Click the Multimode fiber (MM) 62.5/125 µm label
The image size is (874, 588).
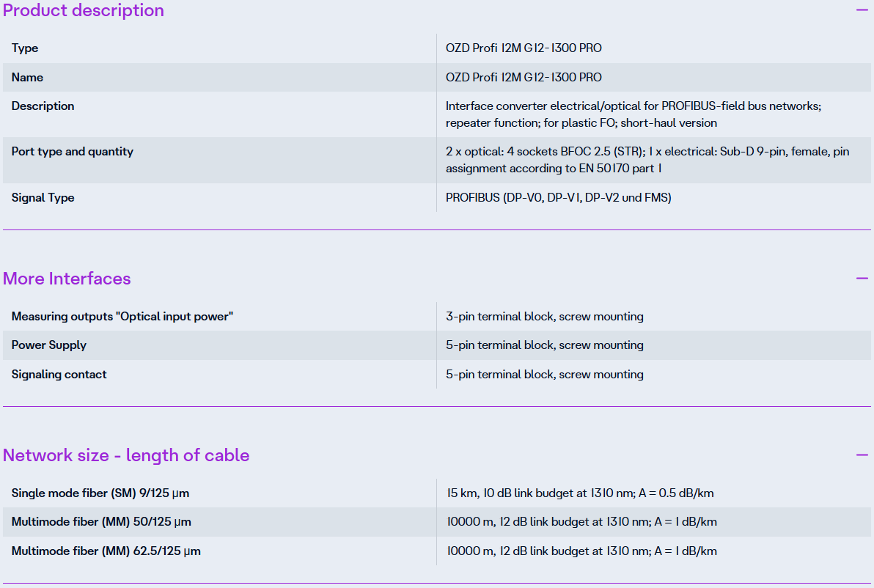click(106, 551)
